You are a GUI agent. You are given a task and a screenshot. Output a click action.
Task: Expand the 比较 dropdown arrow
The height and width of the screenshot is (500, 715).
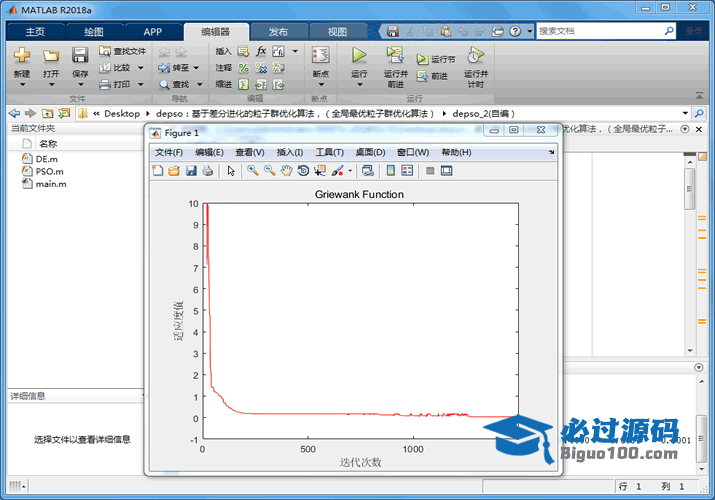pos(140,68)
